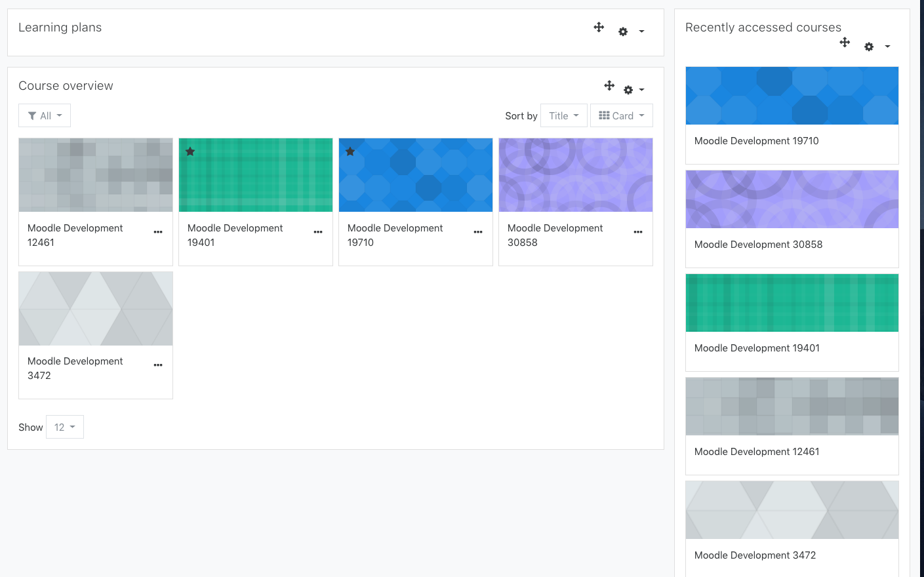Open the three-dot menu for Moodle Development 19401
The image size is (924, 577).
coord(318,232)
